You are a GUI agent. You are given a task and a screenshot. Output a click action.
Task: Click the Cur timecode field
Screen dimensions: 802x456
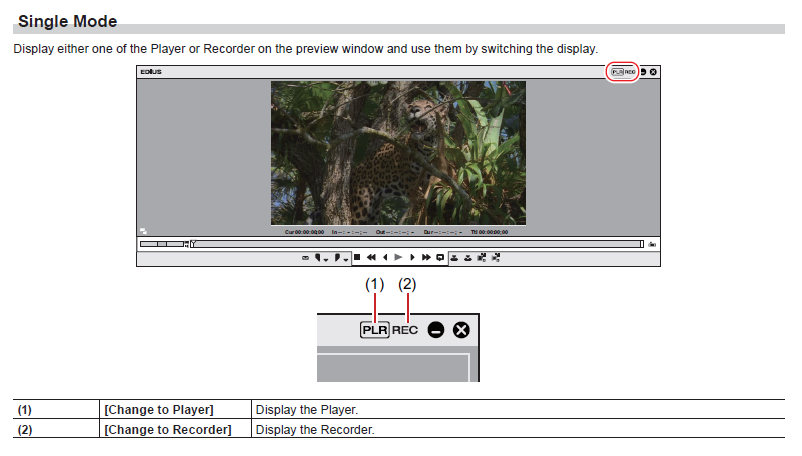click(305, 231)
